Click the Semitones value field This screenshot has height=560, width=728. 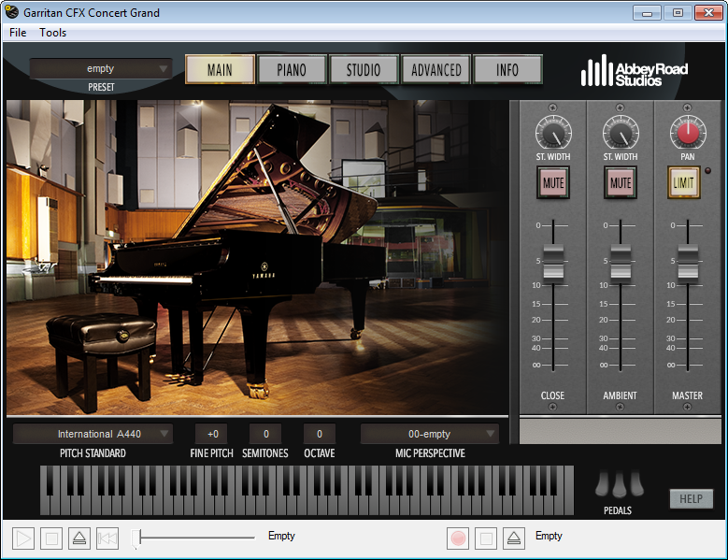[x=265, y=434]
